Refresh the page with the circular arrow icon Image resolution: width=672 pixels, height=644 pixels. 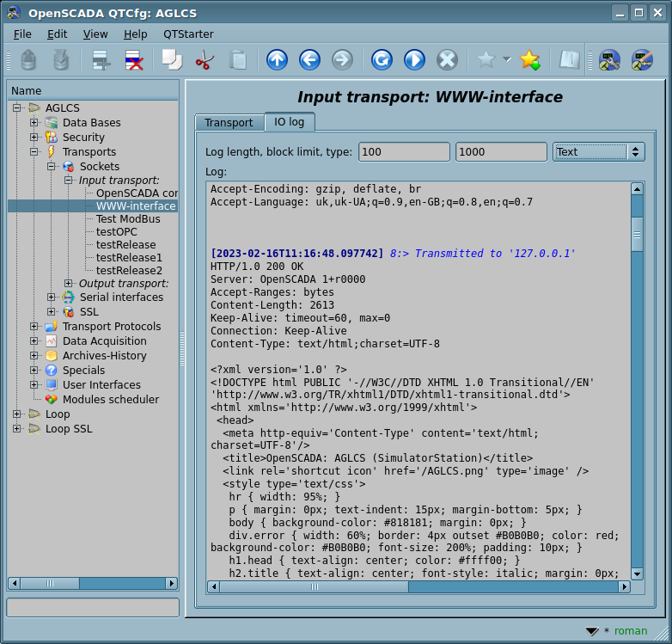point(382,60)
